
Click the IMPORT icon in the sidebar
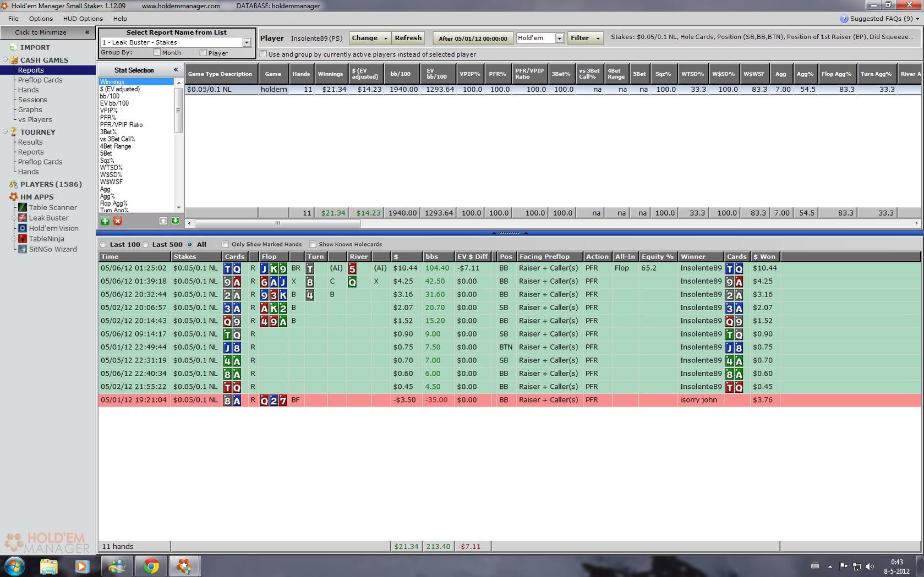[x=13, y=47]
